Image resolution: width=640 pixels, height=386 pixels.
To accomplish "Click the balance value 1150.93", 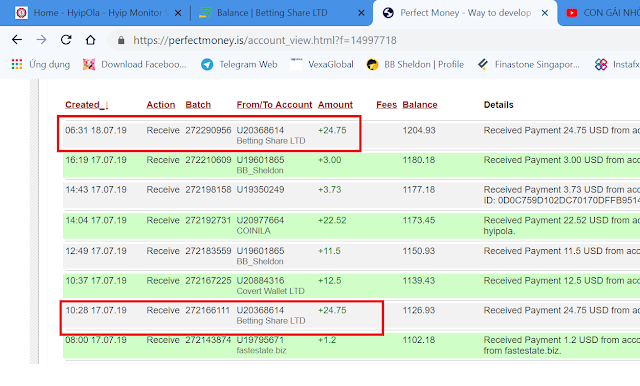I will coord(419,251).
